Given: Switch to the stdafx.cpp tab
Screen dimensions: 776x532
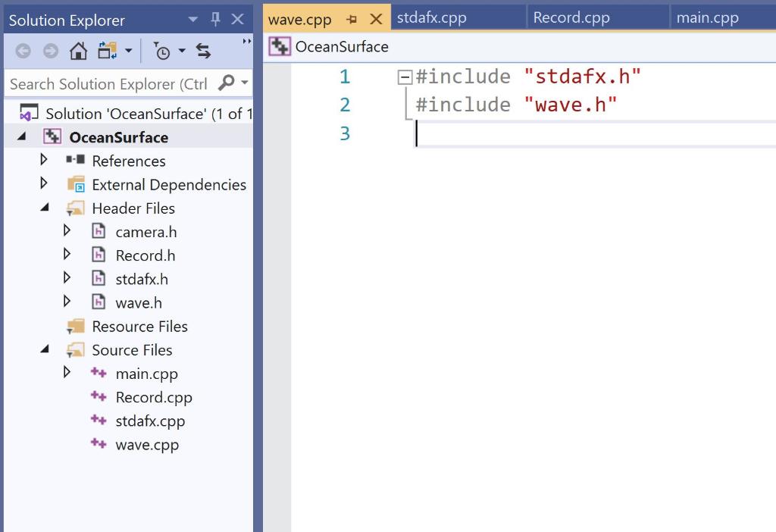Looking at the screenshot, I should point(433,15).
